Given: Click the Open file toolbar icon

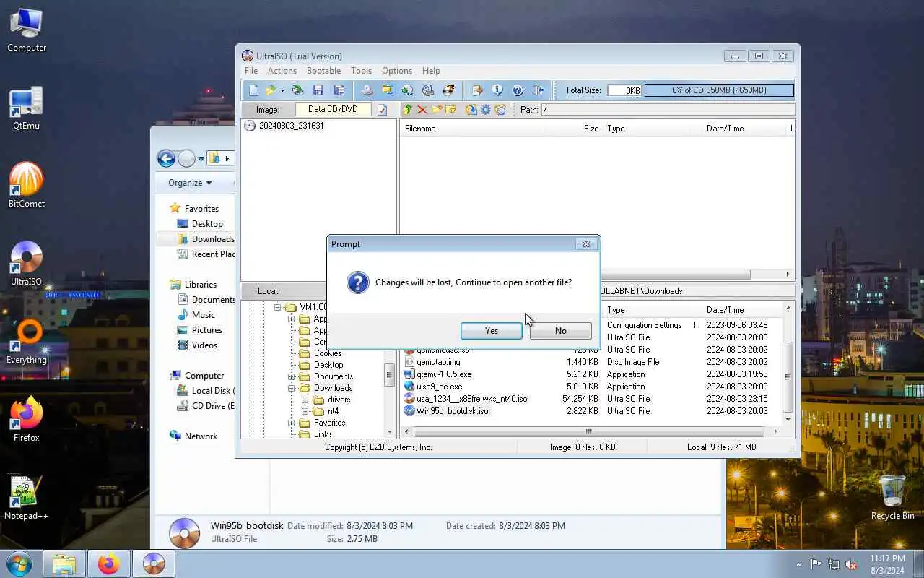Looking at the screenshot, I should pyautogui.click(x=271, y=90).
